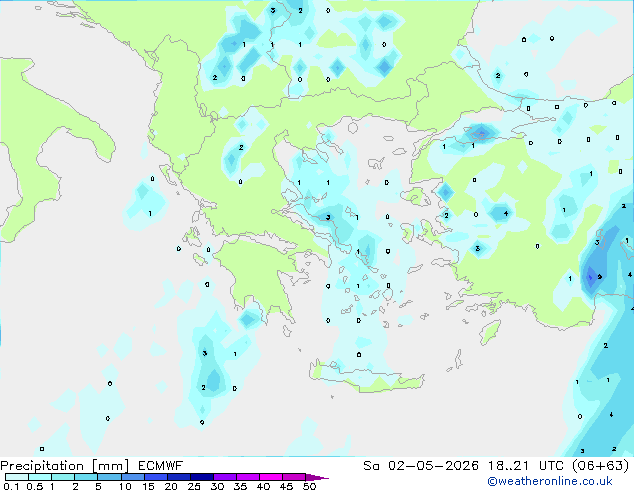
Task: Select the legend swatch between 1 and 2
Action: (x=63, y=477)
